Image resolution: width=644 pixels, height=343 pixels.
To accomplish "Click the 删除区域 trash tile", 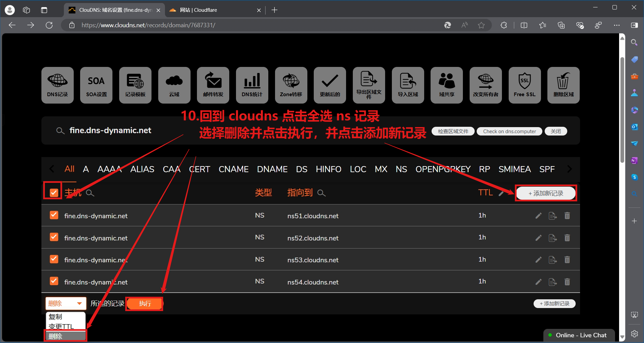I will [564, 85].
